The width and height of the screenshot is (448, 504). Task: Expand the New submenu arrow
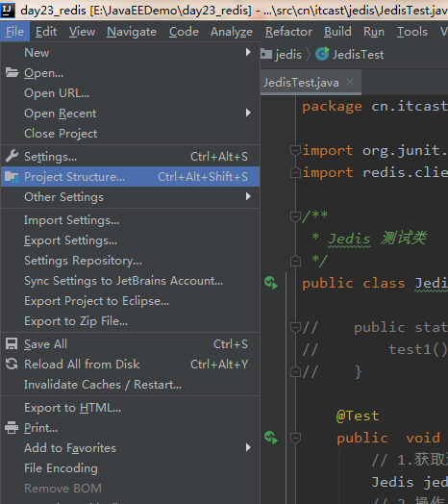[248, 52]
